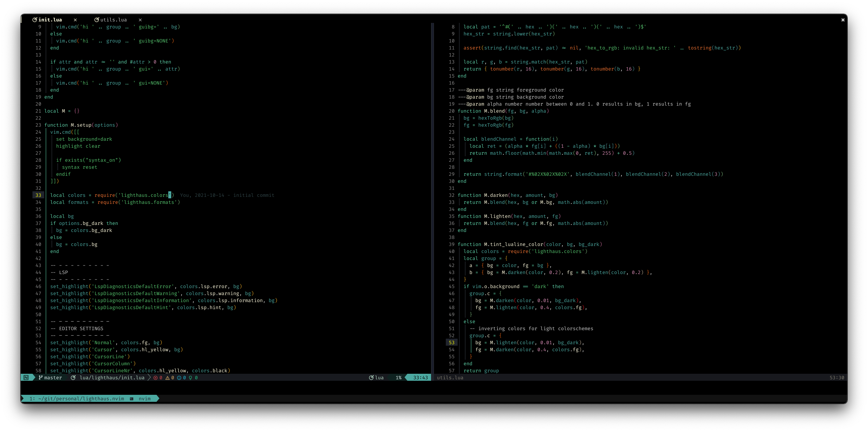
Task: Click the Lua icon on init.lua tab
Action: (x=35, y=20)
